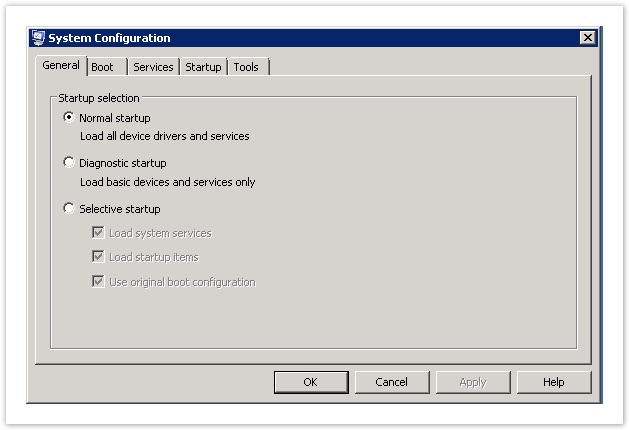Click the System Configuration title bar text
The width and height of the screenshot is (629, 430).
tap(111, 38)
